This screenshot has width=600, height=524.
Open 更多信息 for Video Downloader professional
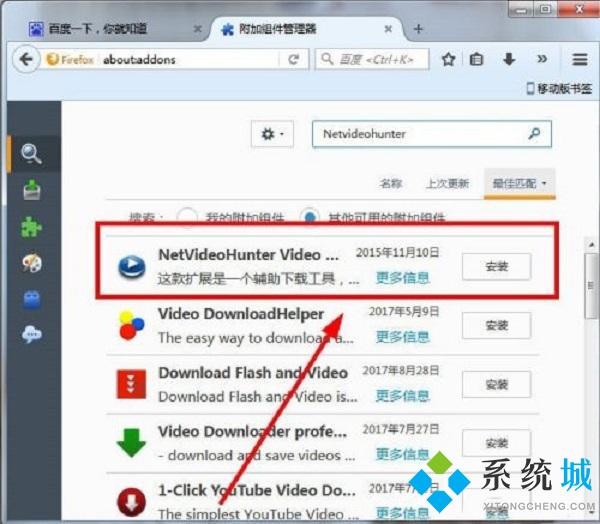point(403,455)
